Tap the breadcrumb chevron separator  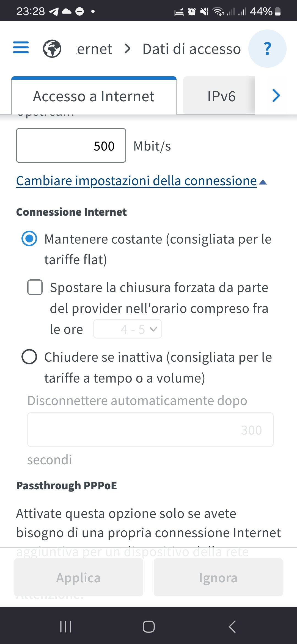tap(127, 49)
